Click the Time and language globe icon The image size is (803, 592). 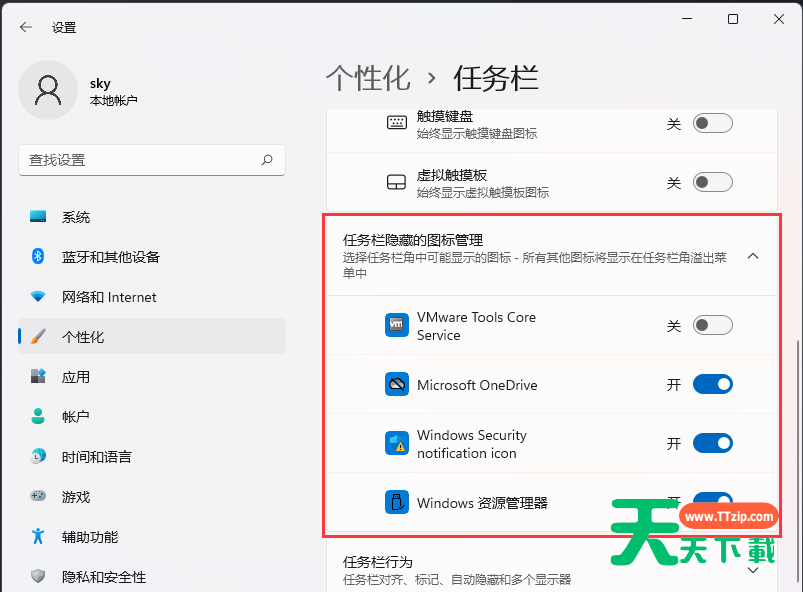(x=38, y=456)
